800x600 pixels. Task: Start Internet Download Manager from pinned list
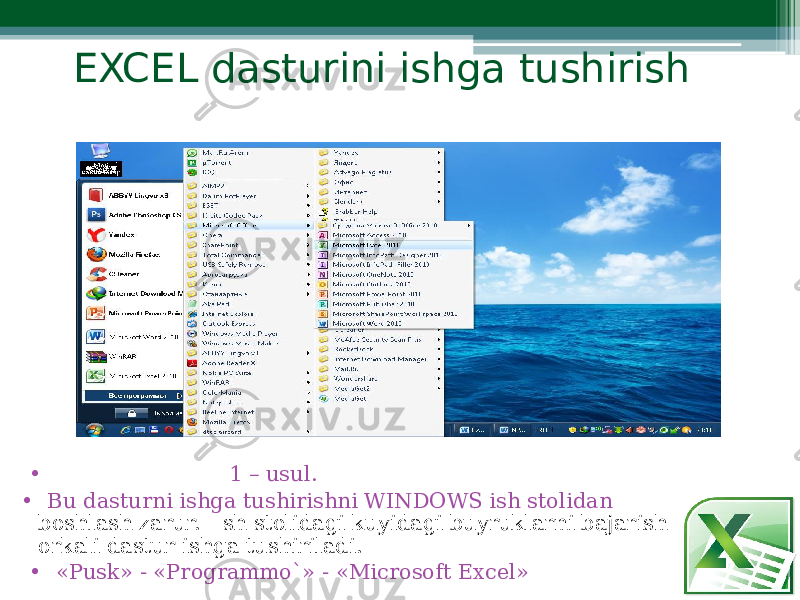coord(134,293)
